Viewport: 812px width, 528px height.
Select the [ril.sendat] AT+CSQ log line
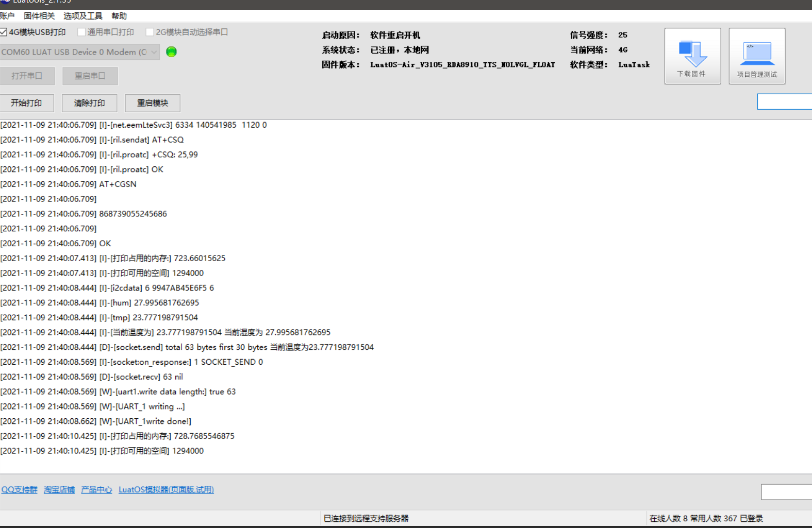pos(92,140)
